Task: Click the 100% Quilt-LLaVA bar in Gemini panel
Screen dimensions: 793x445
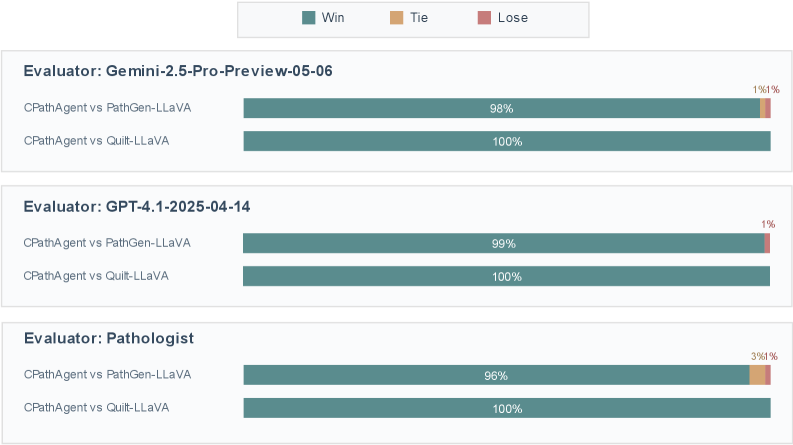Action: tap(507, 141)
